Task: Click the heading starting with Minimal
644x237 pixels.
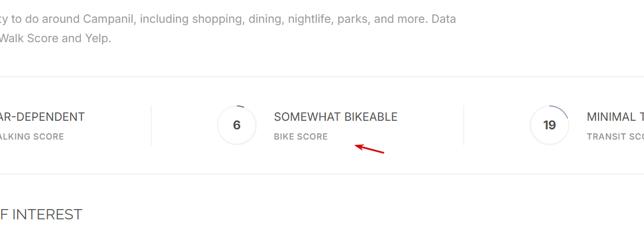Action: pyautogui.click(x=615, y=117)
